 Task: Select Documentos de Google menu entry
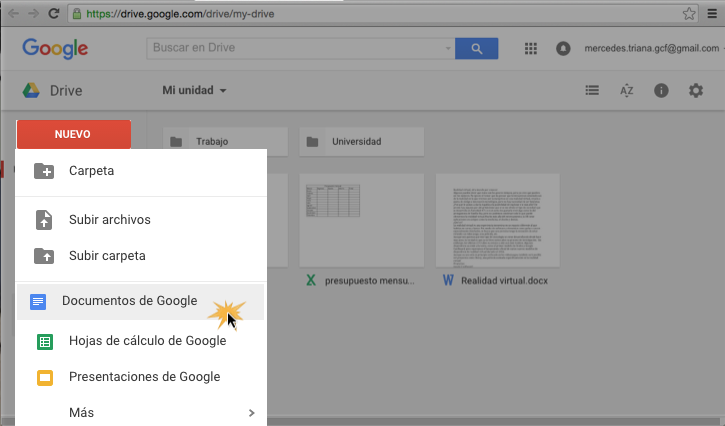click(129, 301)
